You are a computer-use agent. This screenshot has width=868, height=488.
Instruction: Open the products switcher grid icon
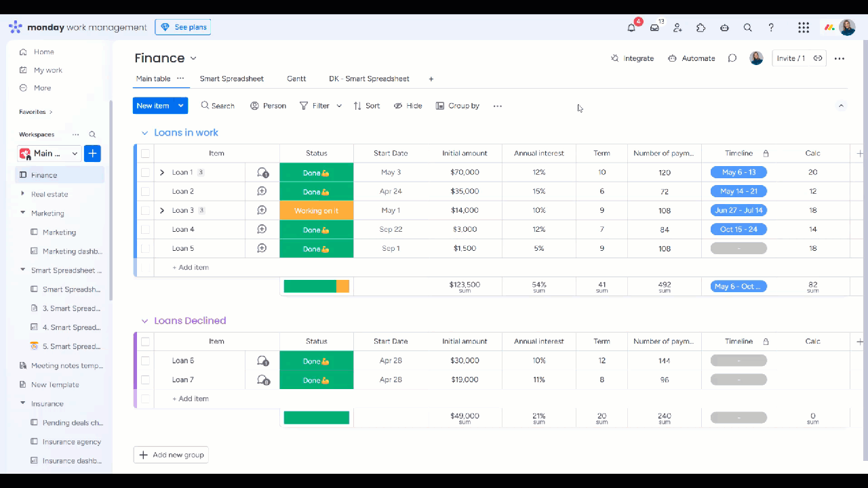pos(804,28)
